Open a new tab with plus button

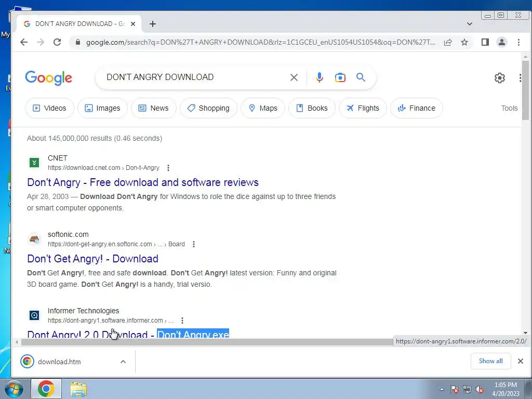coord(153,24)
